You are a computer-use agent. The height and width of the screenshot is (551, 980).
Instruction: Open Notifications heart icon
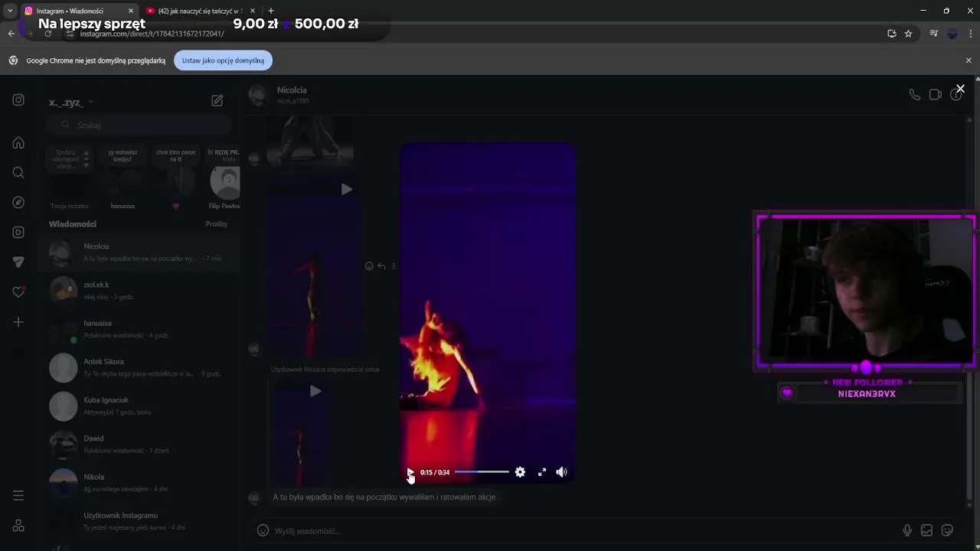coord(18,292)
